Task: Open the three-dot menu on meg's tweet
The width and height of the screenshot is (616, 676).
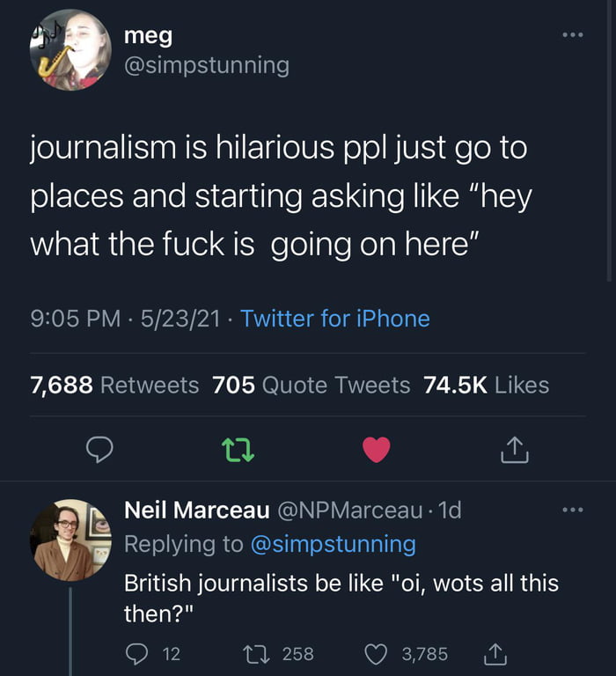Action: (x=573, y=37)
